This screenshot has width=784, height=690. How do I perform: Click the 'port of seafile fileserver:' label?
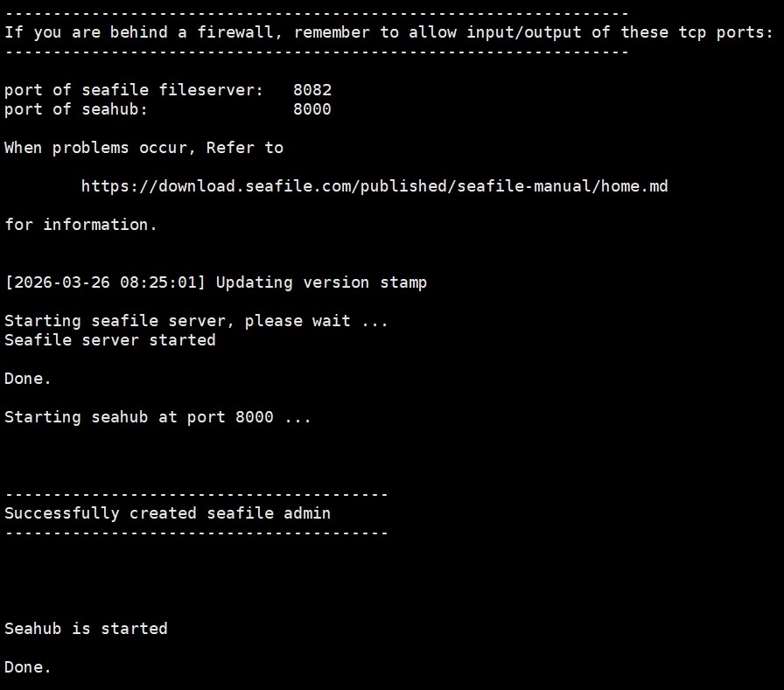(133, 90)
